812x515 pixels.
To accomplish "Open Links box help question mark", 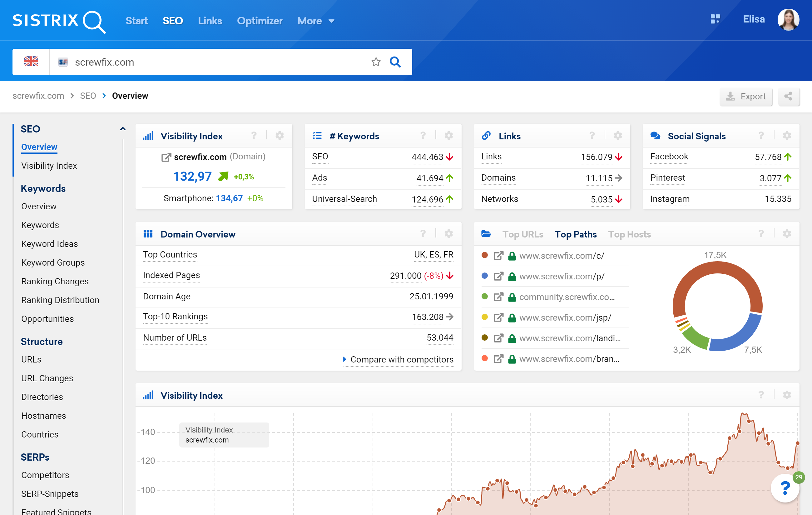I will [592, 136].
